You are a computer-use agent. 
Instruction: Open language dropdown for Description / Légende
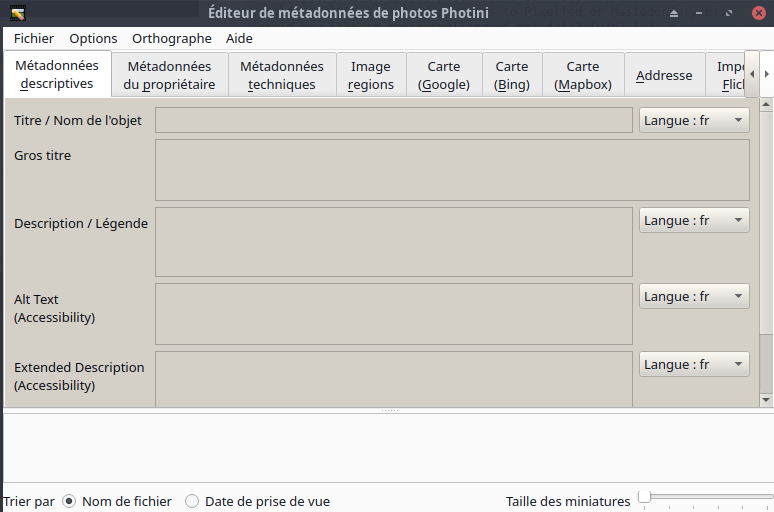coord(694,220)
